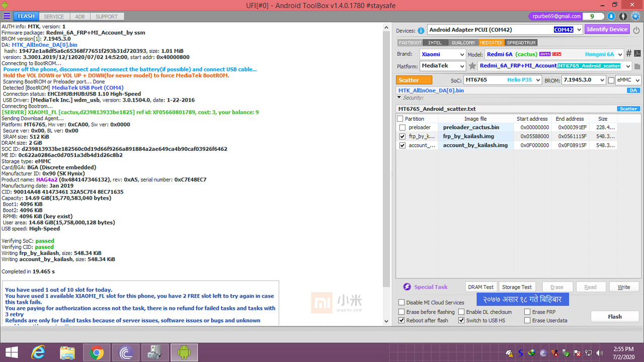Browse firmware folder icon
Image resolution: width=644 pixels, height=362 pixels.
pyautogui.click(x=637, y=66)
